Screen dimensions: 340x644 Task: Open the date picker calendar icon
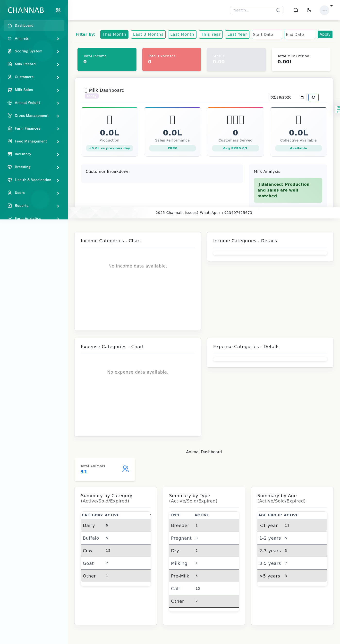[302, 98]
